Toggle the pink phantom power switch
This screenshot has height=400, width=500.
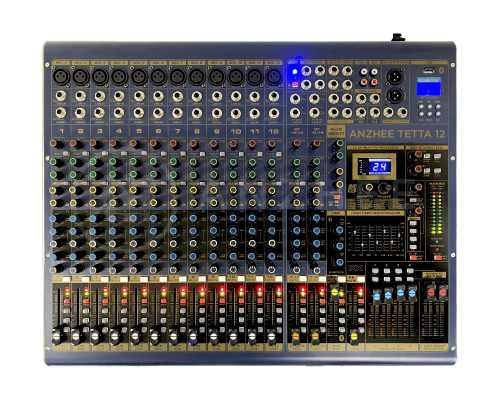(295, 85)
